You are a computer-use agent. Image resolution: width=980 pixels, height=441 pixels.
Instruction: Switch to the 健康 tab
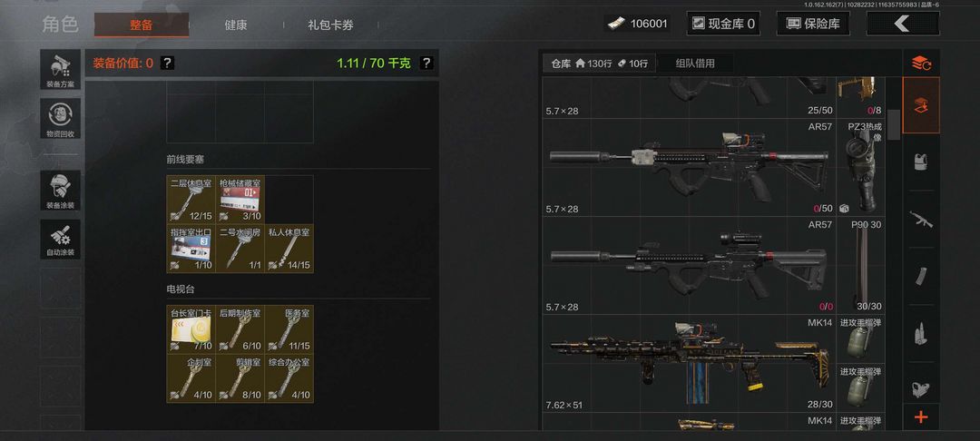[x=236, y=25]
